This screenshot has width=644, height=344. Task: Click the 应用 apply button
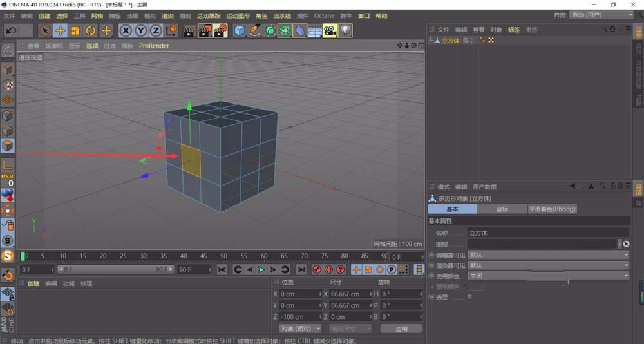(x=401, y=329)
